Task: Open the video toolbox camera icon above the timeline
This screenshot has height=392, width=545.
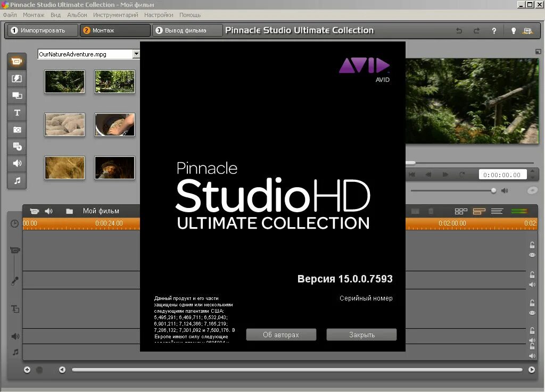Action: click(35, 211)
